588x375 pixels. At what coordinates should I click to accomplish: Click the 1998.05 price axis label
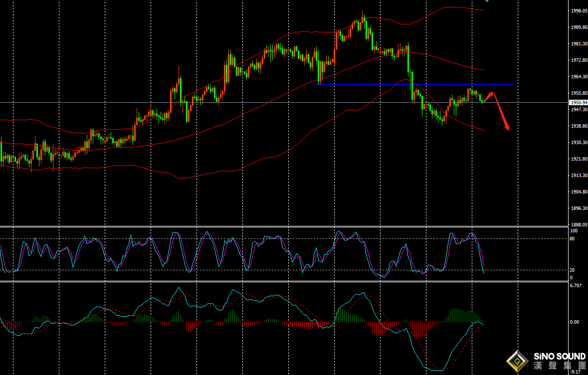click(579, 11)
